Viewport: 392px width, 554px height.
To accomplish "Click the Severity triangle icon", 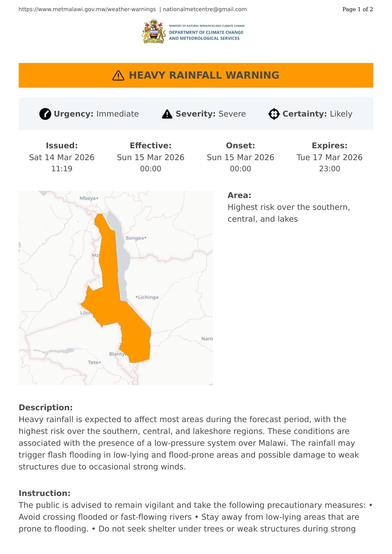I will pos(167,114).
